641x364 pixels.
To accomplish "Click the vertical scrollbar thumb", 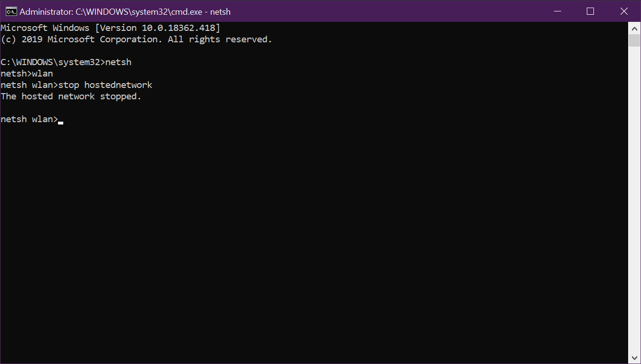I will click(x=634, y=40).
